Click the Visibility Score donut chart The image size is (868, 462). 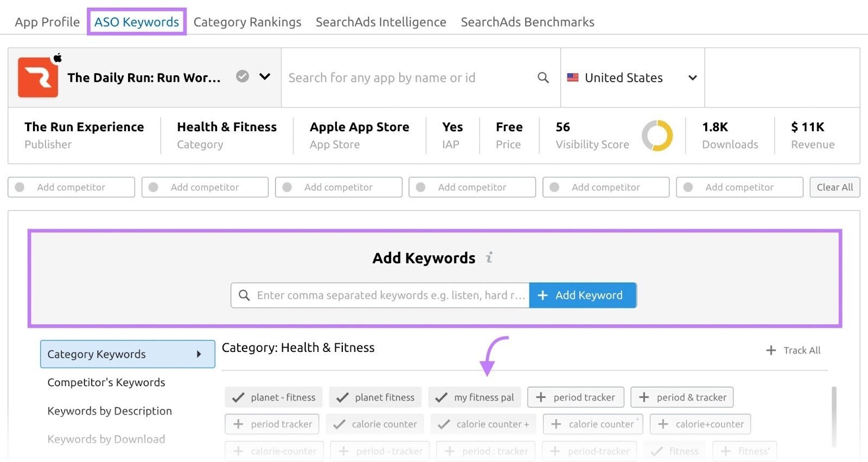657,136
